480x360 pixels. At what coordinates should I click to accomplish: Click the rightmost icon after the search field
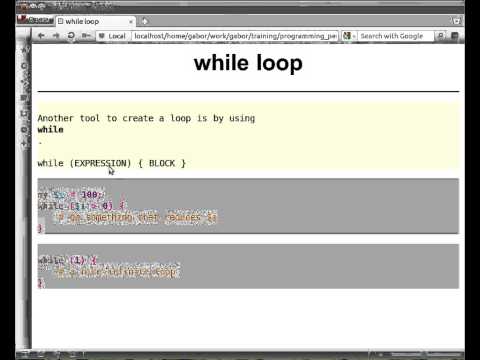click(x=455, y=36)
